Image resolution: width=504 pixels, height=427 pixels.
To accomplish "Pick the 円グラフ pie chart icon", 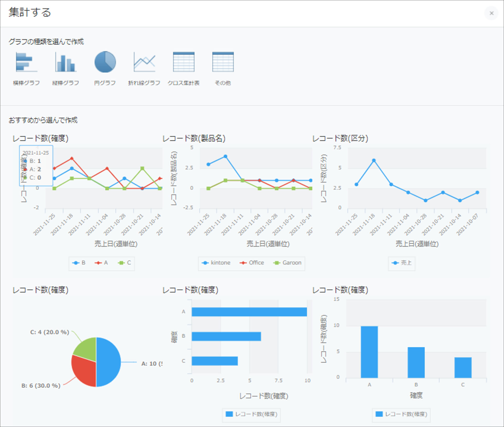I will [105, 62].
